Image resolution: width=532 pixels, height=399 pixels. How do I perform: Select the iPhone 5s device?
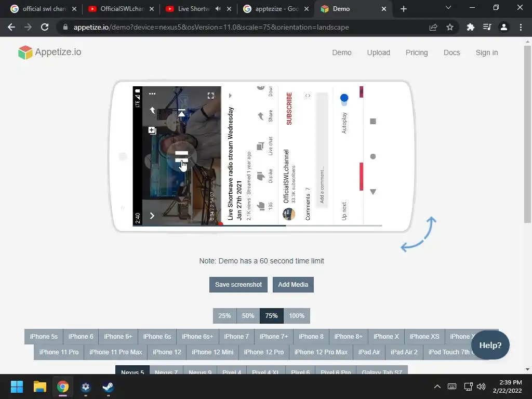click(44, 336)
